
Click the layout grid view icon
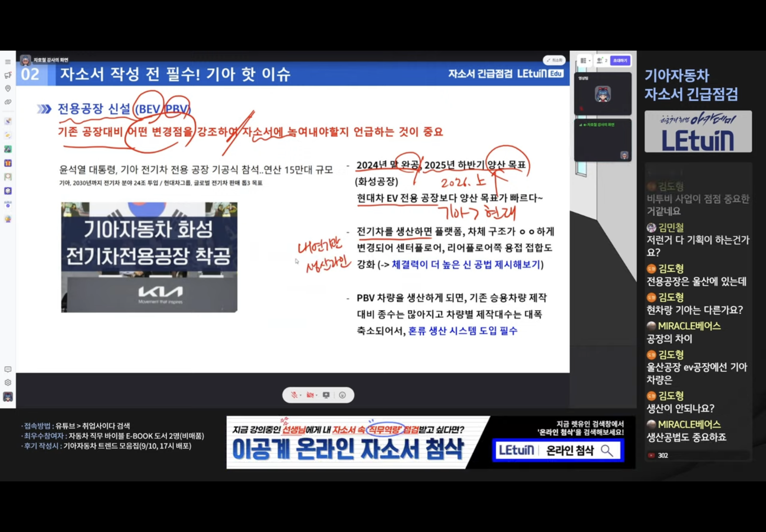(x=583, y=60)
